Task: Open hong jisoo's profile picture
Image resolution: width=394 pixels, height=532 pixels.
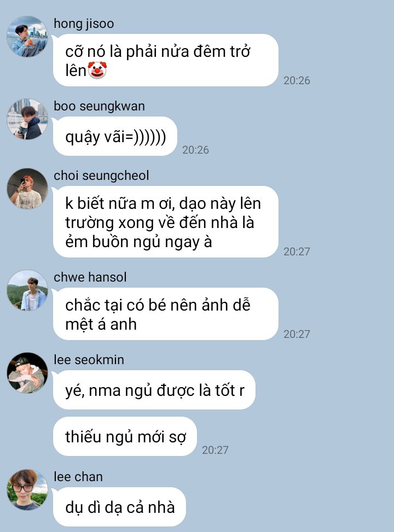Action: tap(27, 36)
